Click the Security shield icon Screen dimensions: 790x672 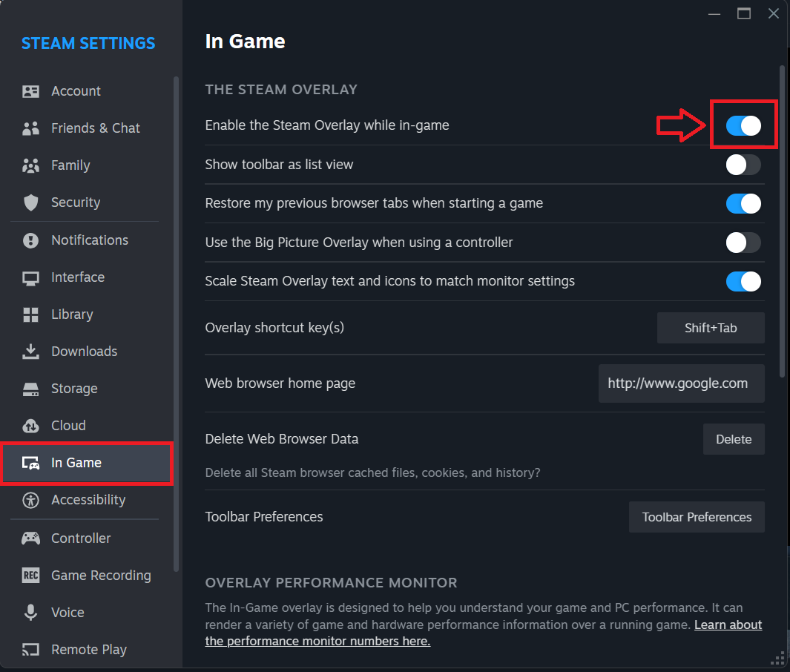coord(30,202)
